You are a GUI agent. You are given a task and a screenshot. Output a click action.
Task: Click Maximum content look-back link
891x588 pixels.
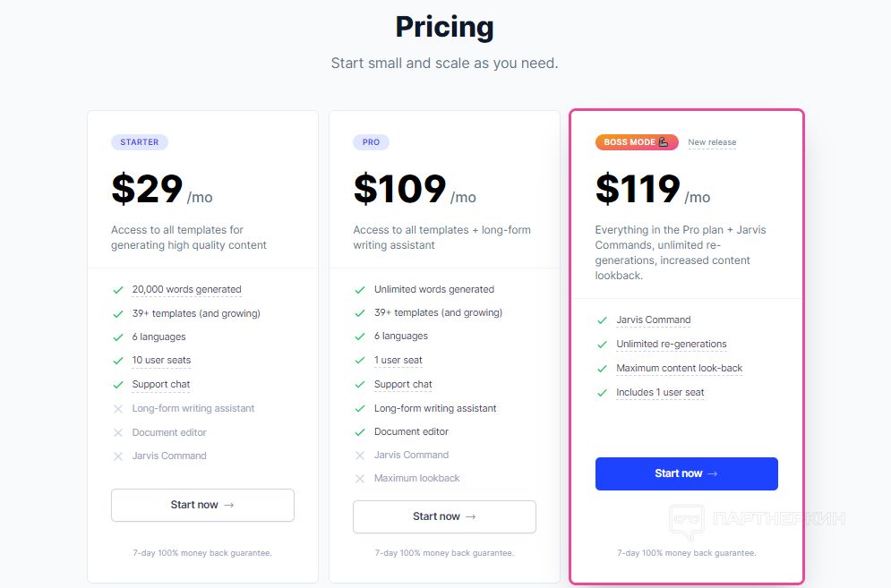pyautogui.click(x=680, y=368)
